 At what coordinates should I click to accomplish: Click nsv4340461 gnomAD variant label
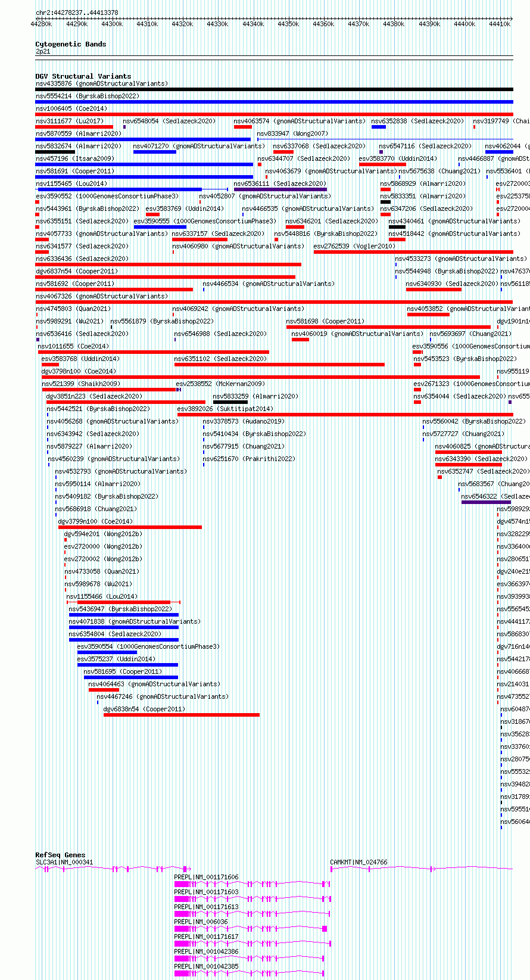coord(455,221)
